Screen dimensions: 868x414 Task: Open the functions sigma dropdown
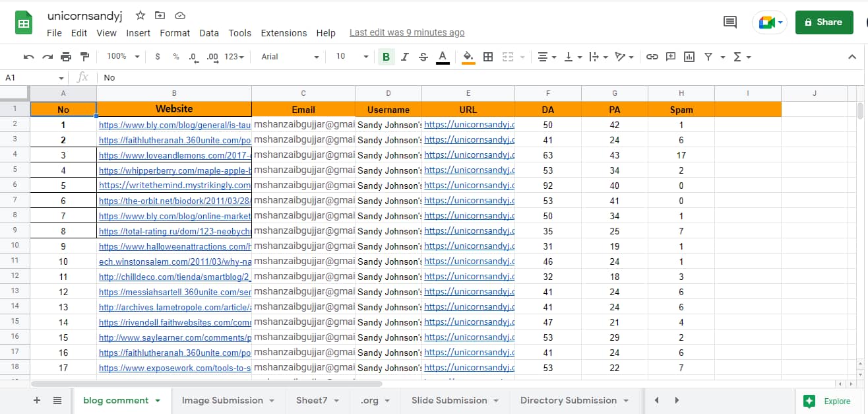742,57
